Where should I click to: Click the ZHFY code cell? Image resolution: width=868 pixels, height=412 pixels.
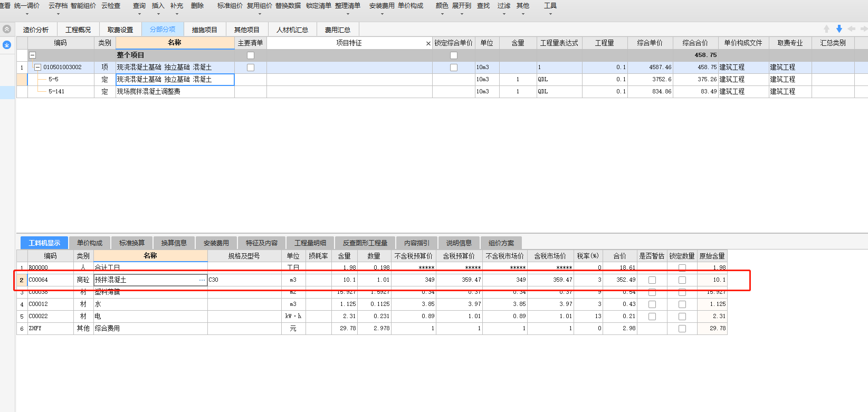[51, 329]
